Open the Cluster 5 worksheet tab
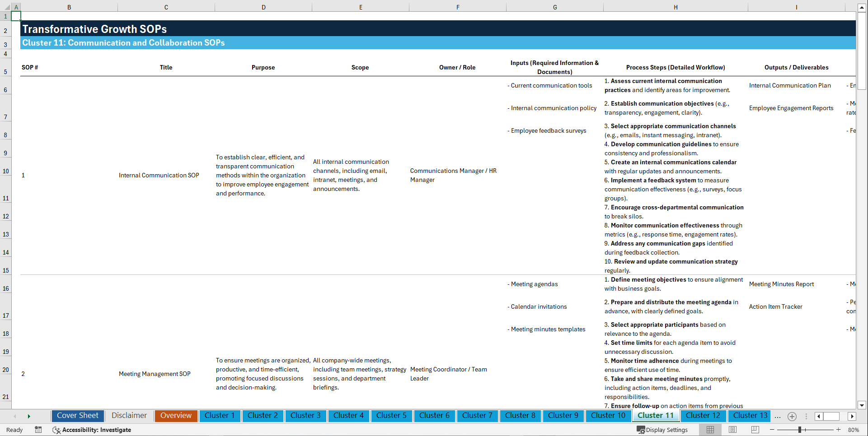Image resolution: width=868 pixels, height=436 pixels. coord(391,415)
